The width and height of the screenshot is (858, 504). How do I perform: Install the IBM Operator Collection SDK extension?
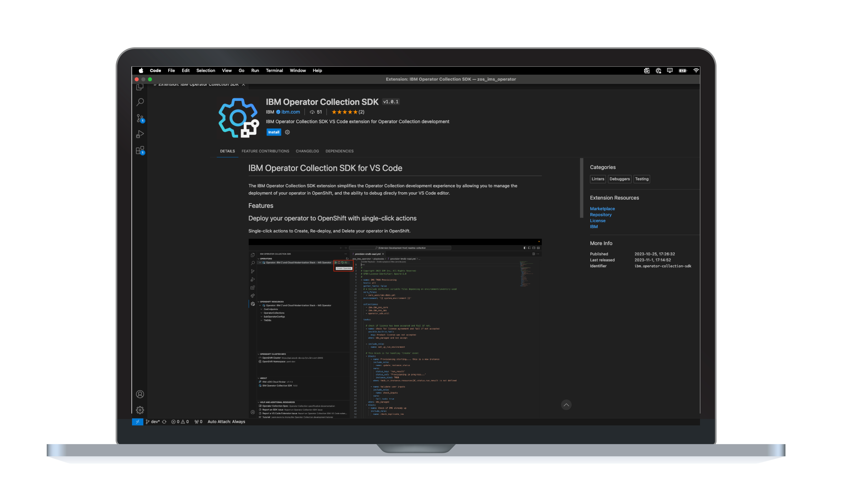point(274,132)
